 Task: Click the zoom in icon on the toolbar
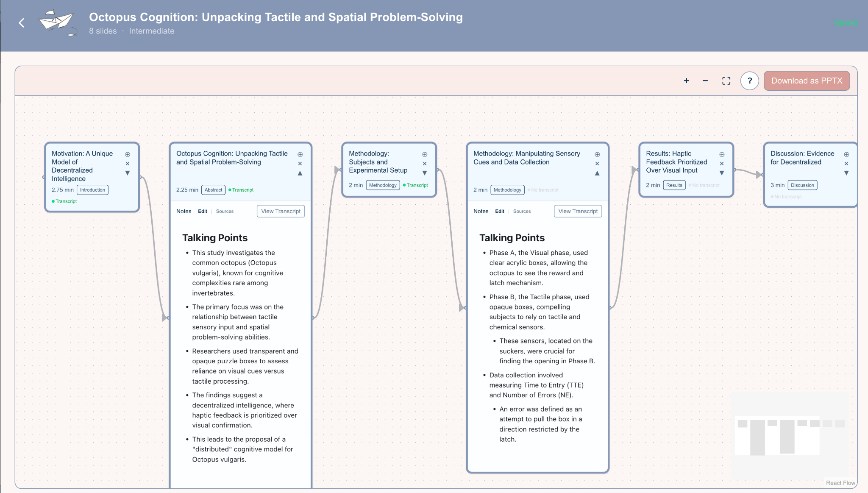tap(687, 81)
